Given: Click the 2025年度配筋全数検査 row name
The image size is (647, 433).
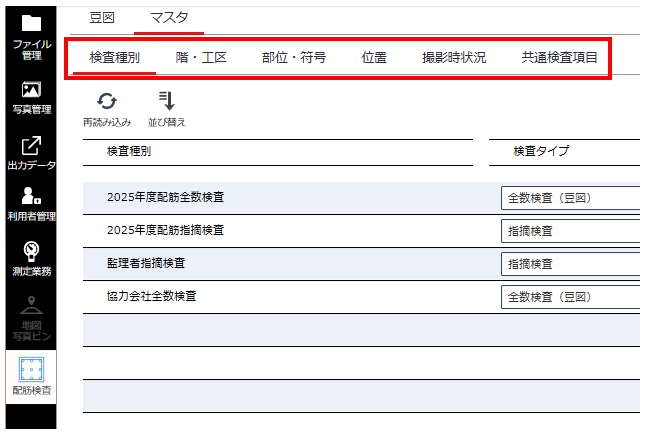Looking at the screenshot, I should (165, 197).
